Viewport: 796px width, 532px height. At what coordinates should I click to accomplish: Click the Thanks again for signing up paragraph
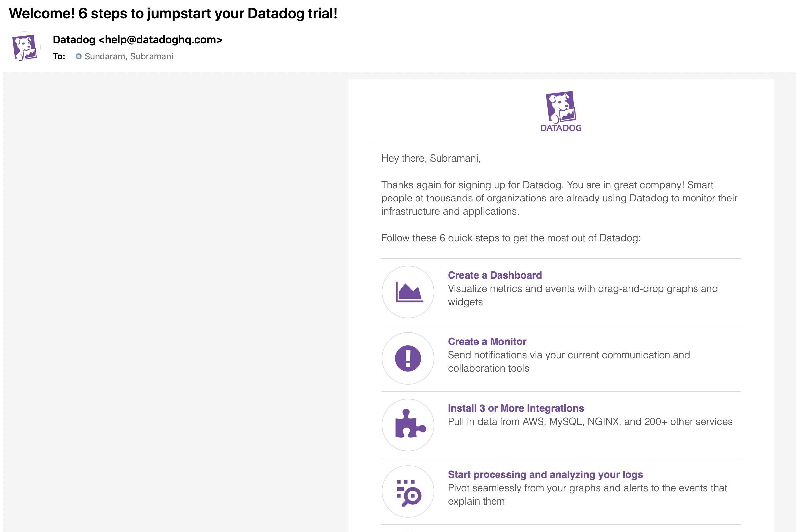coord(559,198)
